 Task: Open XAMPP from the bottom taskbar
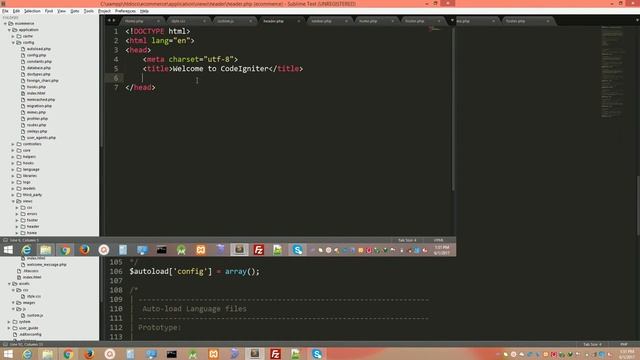213,354
